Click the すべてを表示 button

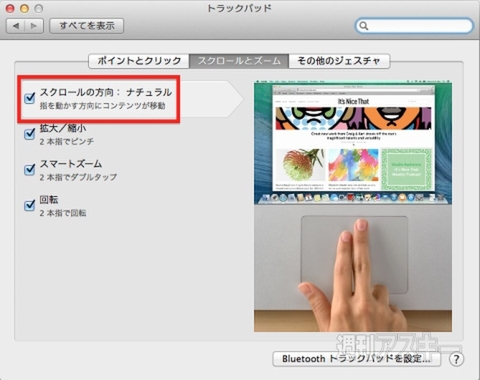(x=87, y=26)
